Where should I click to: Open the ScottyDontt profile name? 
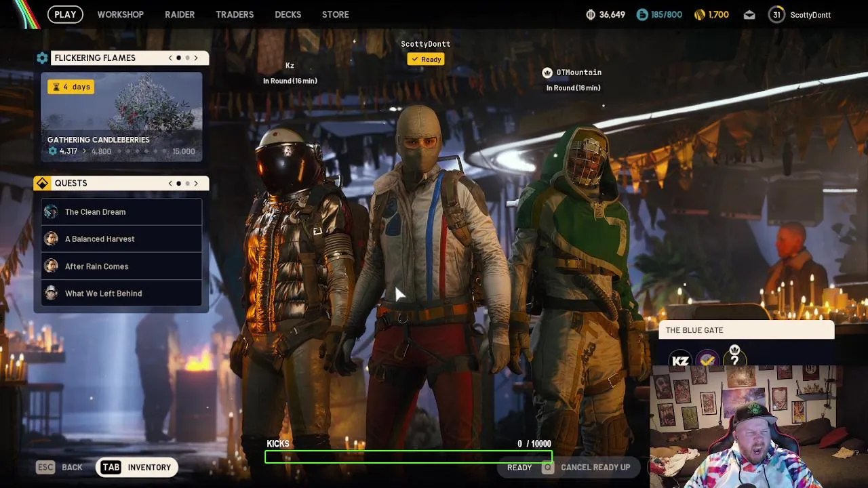click(810, 15)
